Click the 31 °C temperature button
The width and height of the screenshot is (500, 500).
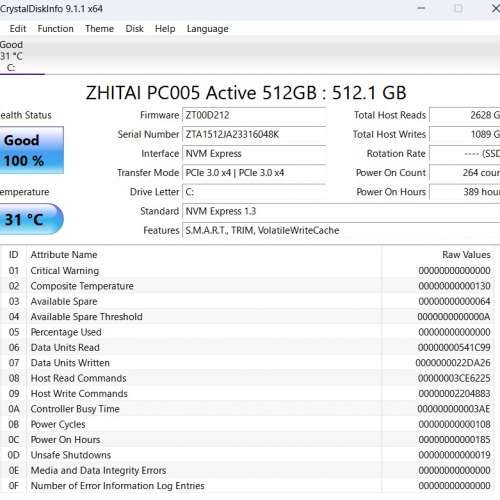(31, 219)
